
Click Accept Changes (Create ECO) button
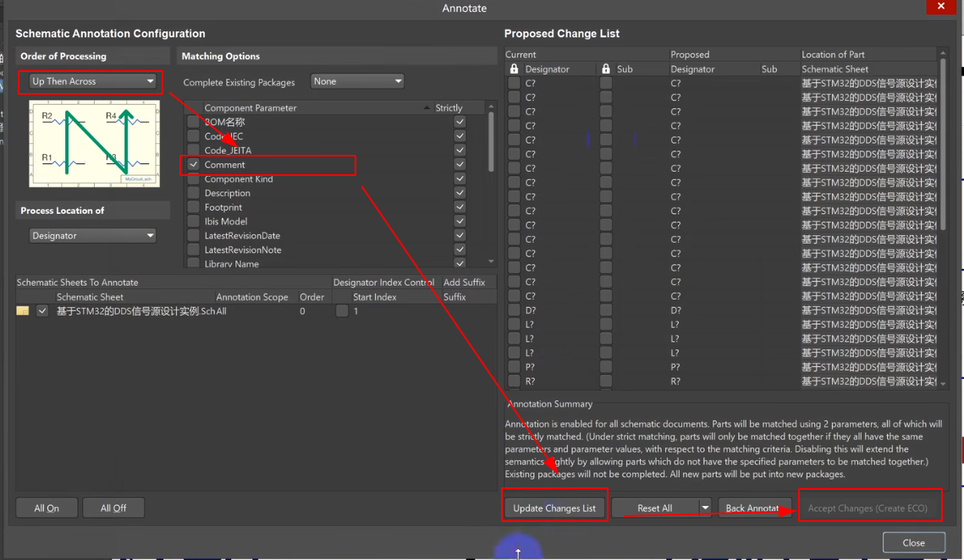tap(868, 508)
